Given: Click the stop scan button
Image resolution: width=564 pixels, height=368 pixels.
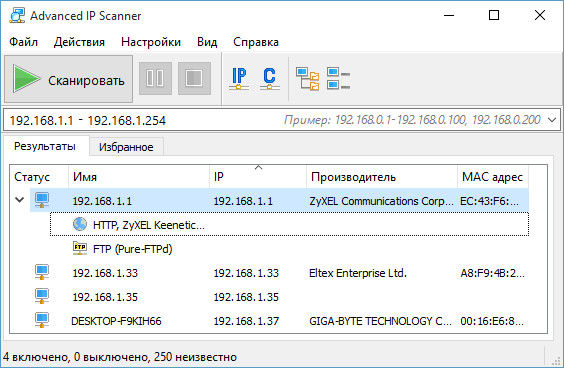Looking at the screenshot, I should [x=194, y=78].
